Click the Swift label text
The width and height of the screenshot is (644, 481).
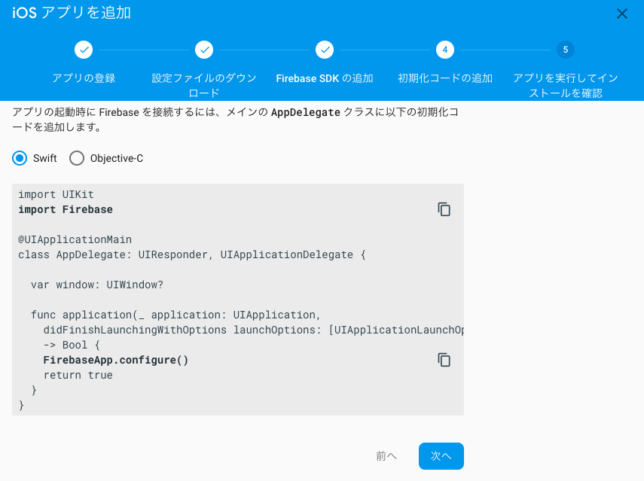pos(45,158)
